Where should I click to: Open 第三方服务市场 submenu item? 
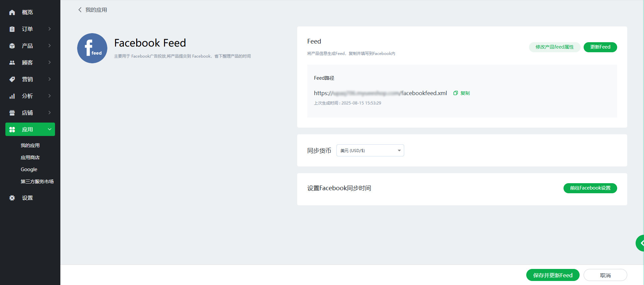pyautogui.click(x=37, y=182)
